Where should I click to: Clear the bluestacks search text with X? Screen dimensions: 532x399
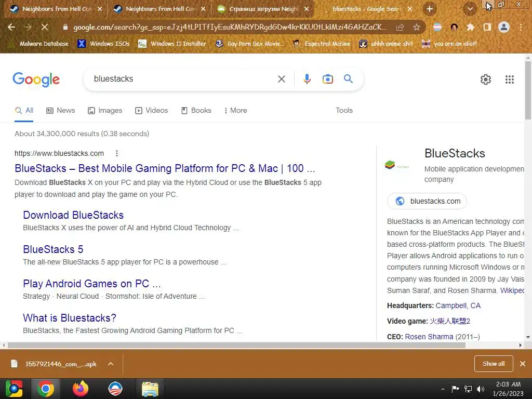pyautogui.click(x=281, y=79)
